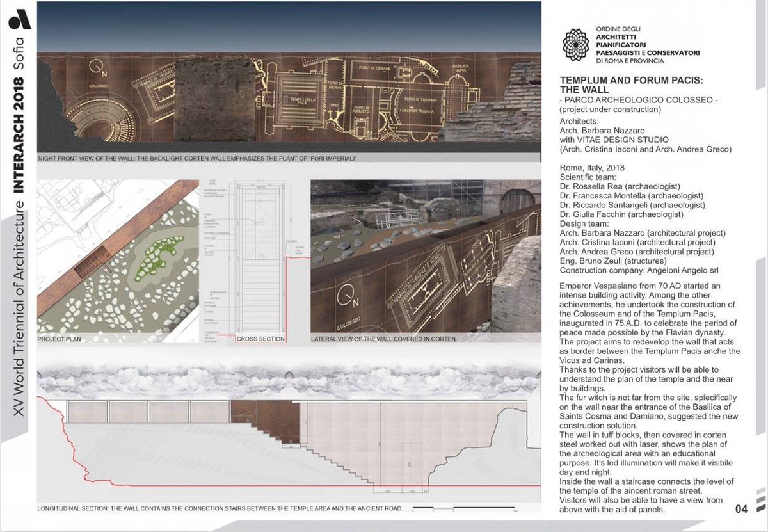Click 'INTERARCH 2018' vertical sidebar text
The height and width of the screenshot is (532, 768).
tap(20, 134)
